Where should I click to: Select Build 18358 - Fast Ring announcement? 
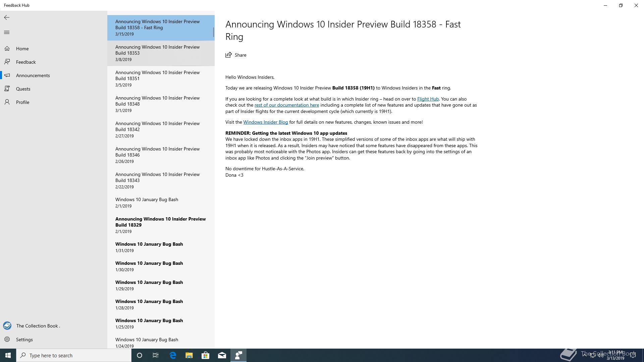pyautogui.click(x=161, y=28)
